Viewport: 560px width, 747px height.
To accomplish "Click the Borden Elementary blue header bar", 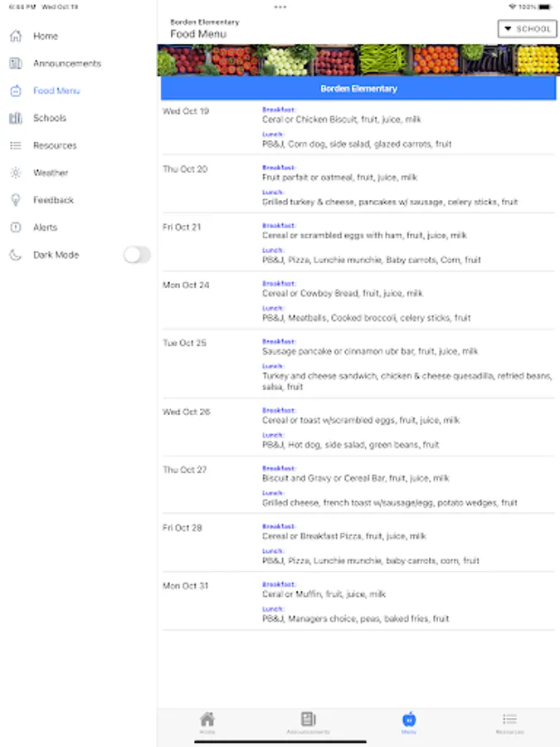I will coord(358,88).
